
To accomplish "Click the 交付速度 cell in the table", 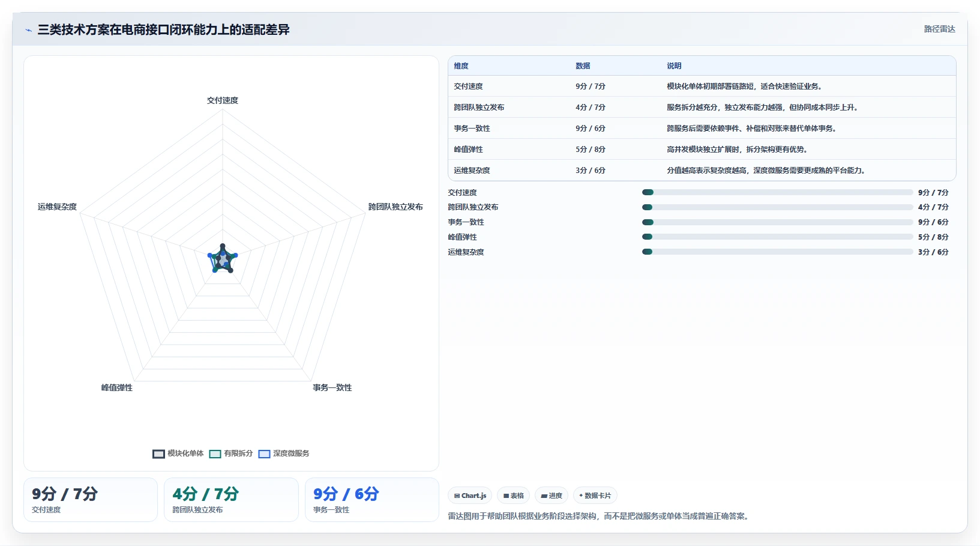I will point(468,86).
